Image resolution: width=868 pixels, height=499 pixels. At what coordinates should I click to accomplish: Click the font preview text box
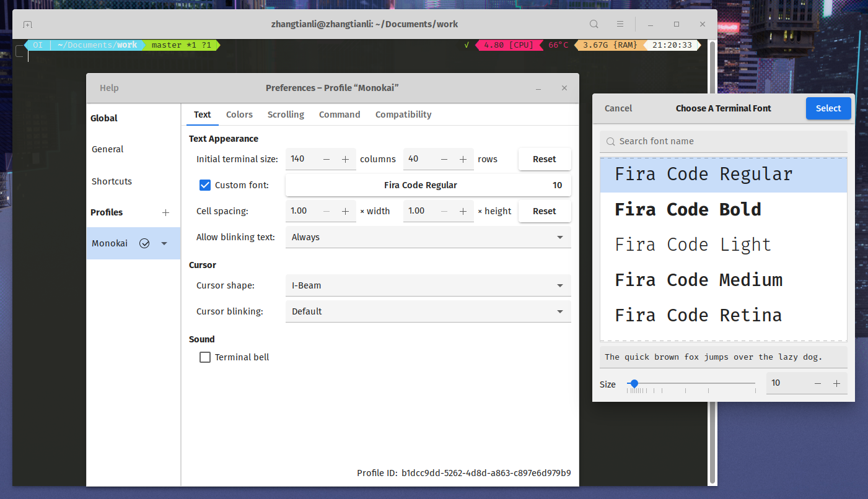tap(723, 357)
